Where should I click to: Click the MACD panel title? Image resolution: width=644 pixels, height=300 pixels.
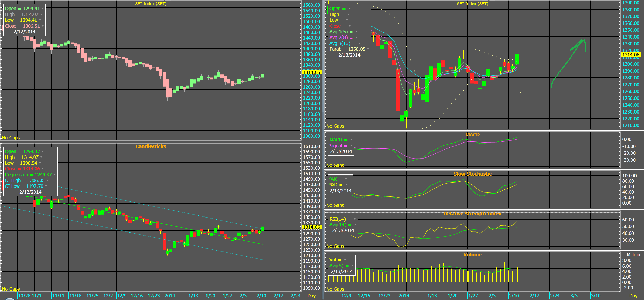472,135
